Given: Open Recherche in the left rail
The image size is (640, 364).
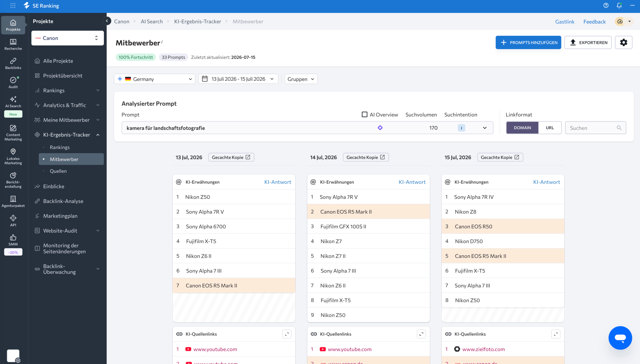Looking at the screenshot, I should click(x=13, y=44).
